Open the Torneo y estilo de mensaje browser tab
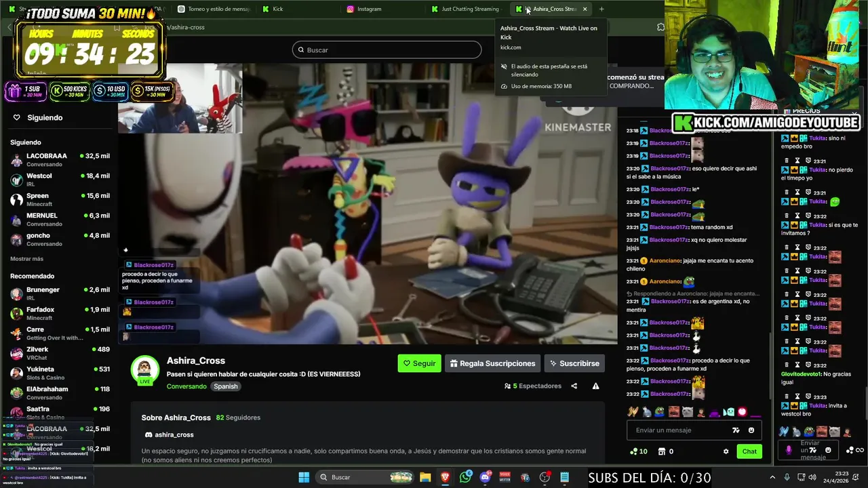The height and width of the screenshot is (488, 868). 214,9
